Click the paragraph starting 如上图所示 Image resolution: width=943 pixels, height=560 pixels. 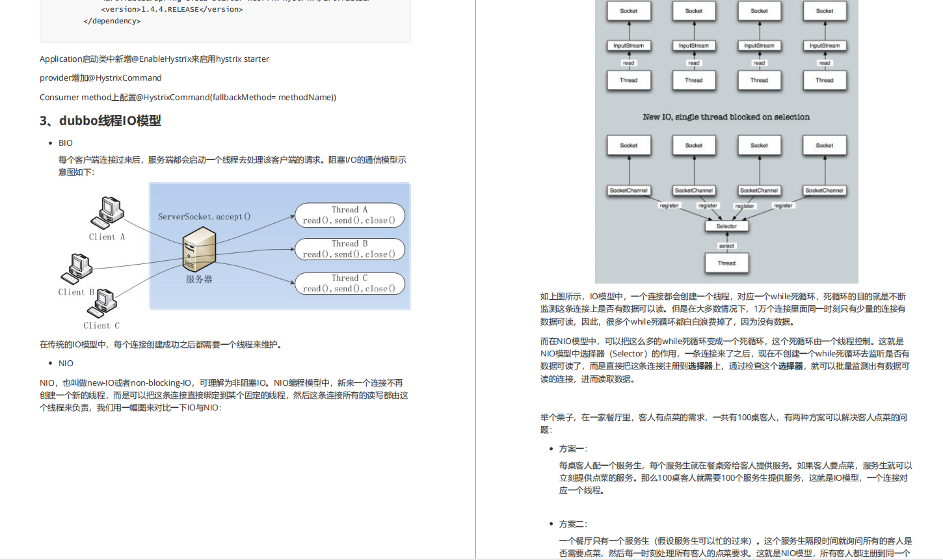click(723, 309)
